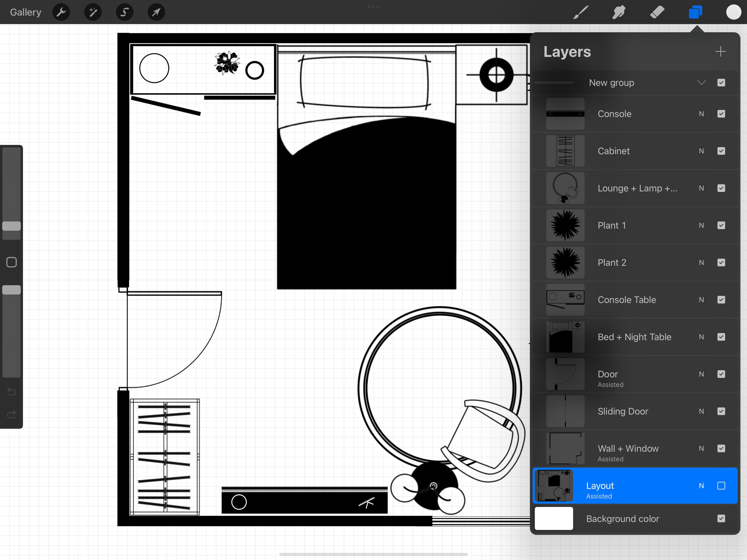Hide the Console layer
The height and width of the screenshot is (560, 747).
tap(722, 114)
